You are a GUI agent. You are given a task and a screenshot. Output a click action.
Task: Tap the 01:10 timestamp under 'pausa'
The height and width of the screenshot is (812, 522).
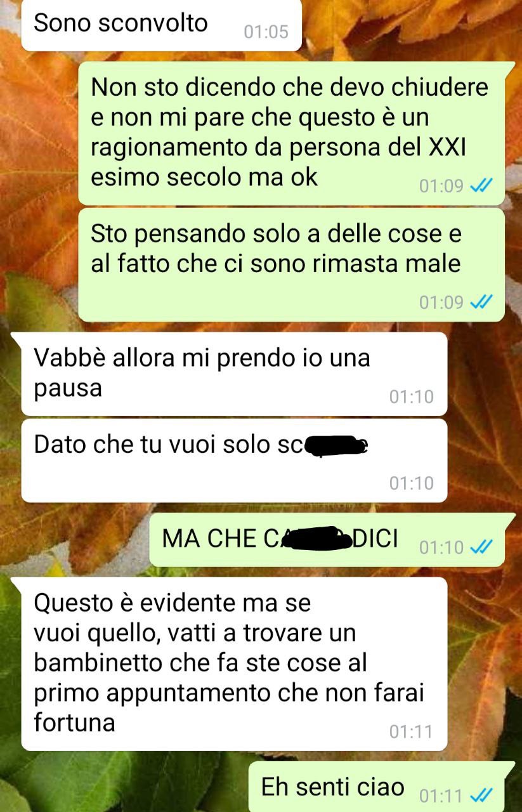[x=411, y=397]
